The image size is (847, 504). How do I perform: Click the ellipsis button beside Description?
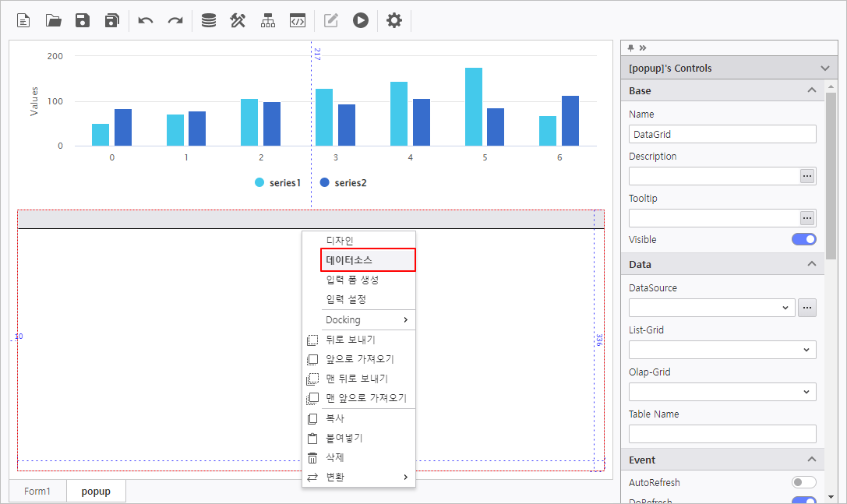[x=807, y=176]
